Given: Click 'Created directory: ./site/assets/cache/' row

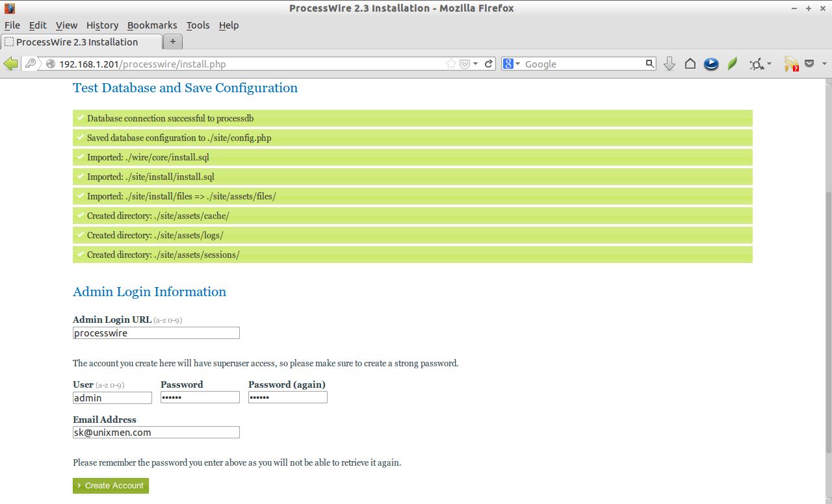Looking at the screenshot, I should (413, 216).
